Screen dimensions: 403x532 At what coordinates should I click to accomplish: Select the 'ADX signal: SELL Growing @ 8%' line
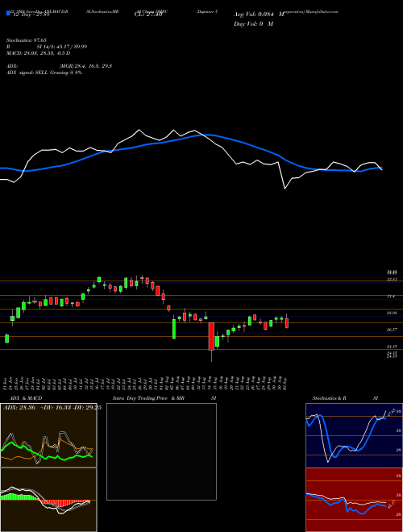(44, 73)
